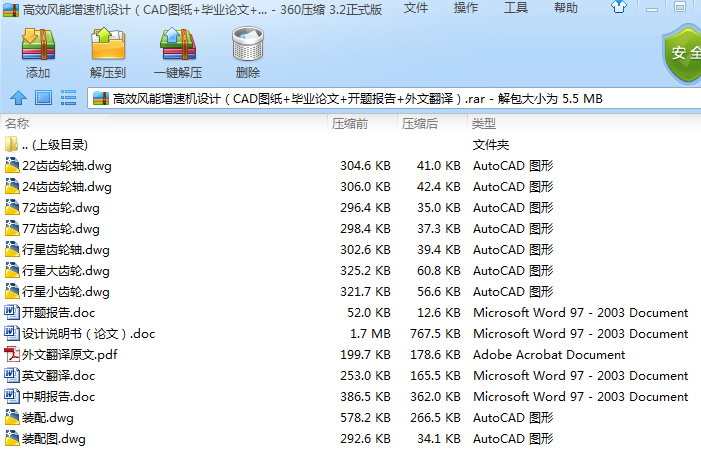Click the dwg icon of 装配.dwg

pyautogui.click(x=12, y=418)
